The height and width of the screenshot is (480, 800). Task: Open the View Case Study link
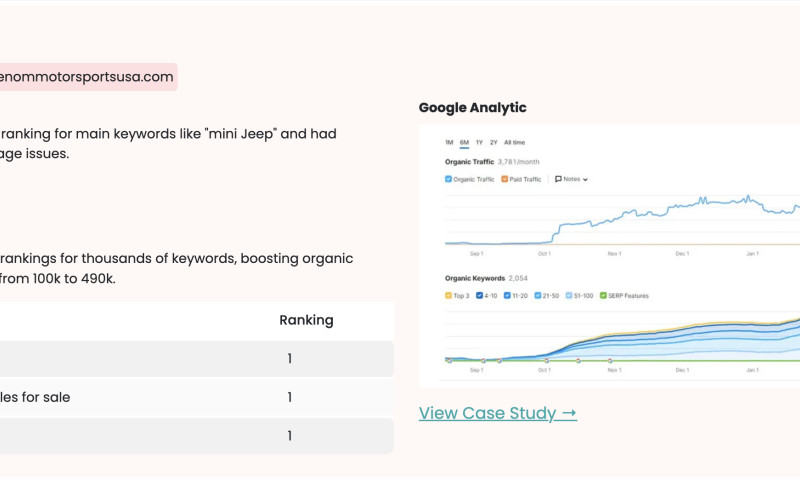pos(497,413)
